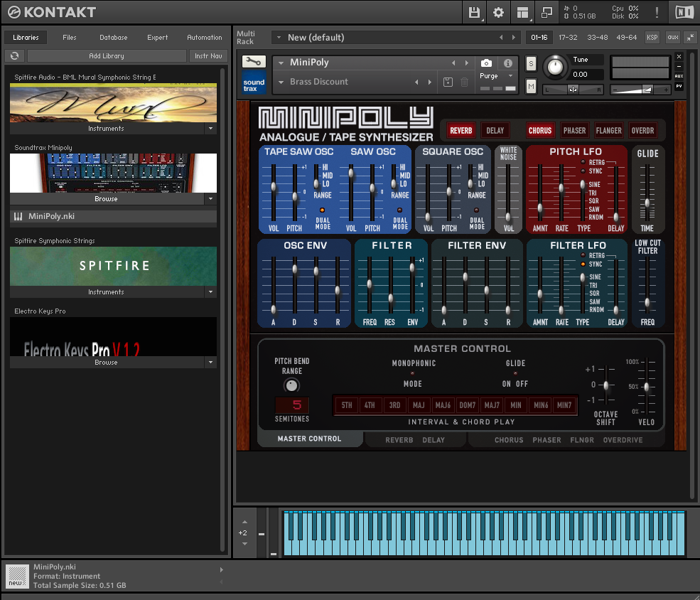Select the MiniPoly.nki file row
Viewport: 700px width, 600px height.
click(x=114, y=217)
